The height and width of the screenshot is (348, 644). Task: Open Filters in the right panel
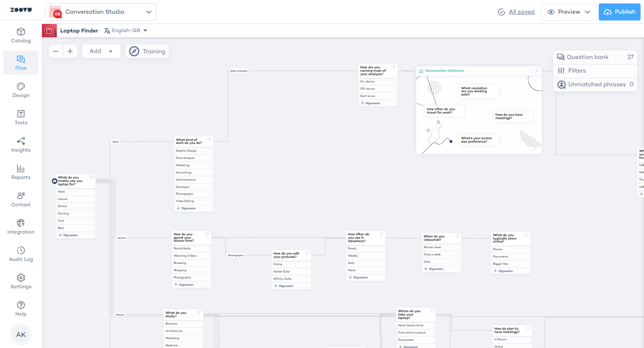(577, 71)
